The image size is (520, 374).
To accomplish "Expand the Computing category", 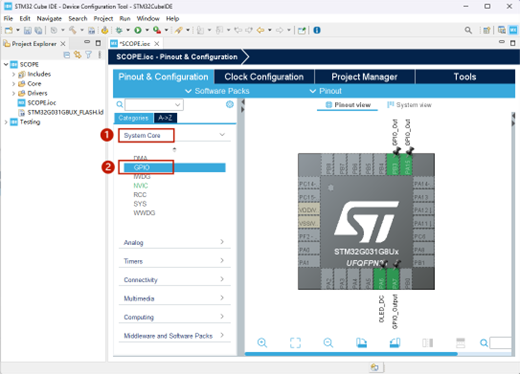I will pos(222,316).
